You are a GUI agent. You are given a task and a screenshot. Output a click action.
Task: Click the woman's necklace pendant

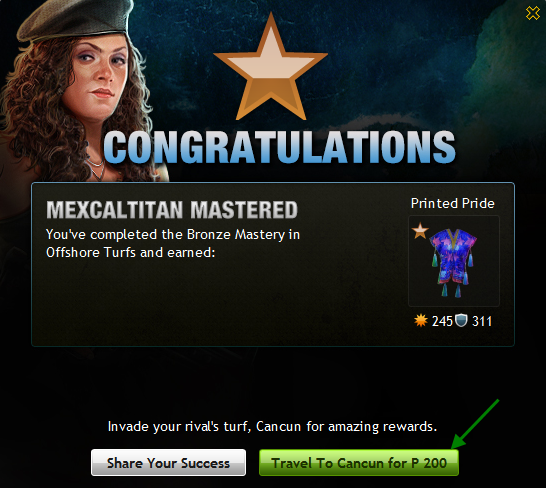click(x=99, y=171)
